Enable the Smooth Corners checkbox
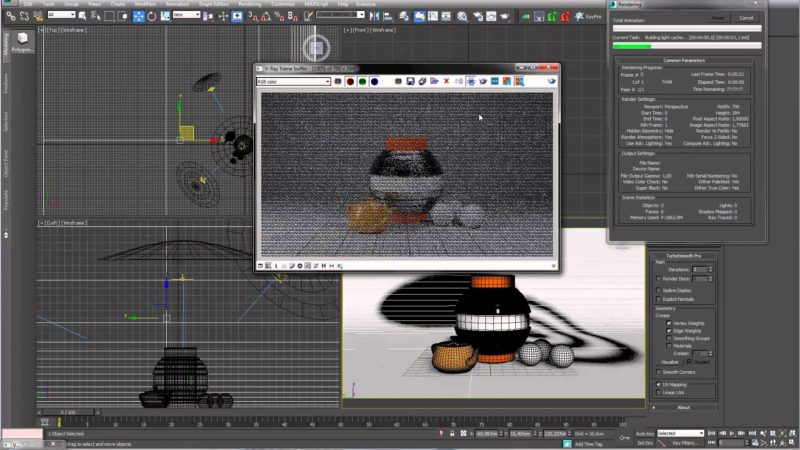The width and height of the screenshot is (800, 450). (x=658, y=372)
